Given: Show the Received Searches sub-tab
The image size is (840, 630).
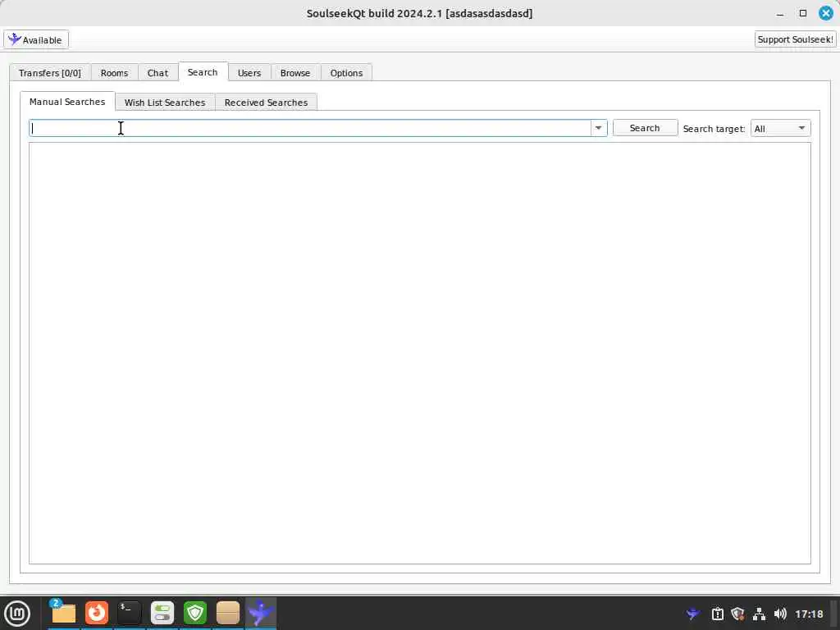Looking at the screenshot, I should (266, 103).
